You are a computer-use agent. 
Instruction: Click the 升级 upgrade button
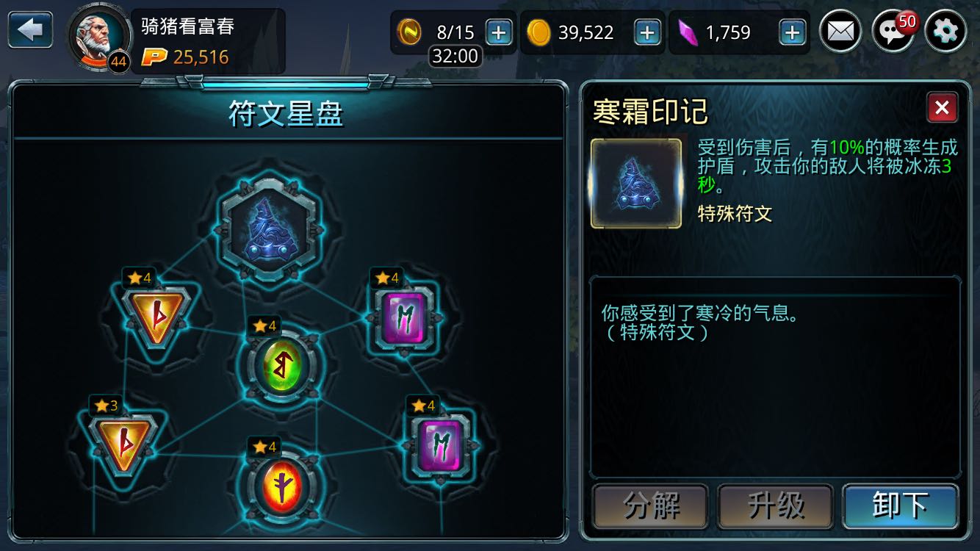tap(776, 505)
